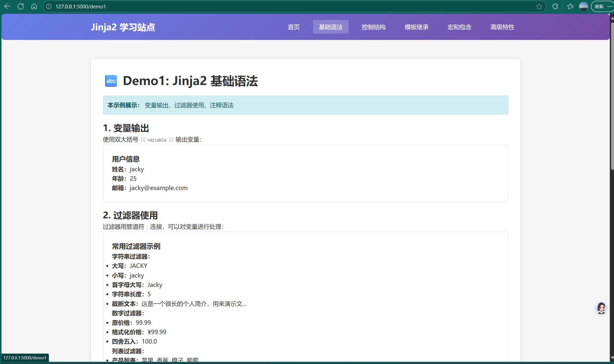Open the browser home page icon
The width and height of the screenshot is (614, 364).
[34, 6]
